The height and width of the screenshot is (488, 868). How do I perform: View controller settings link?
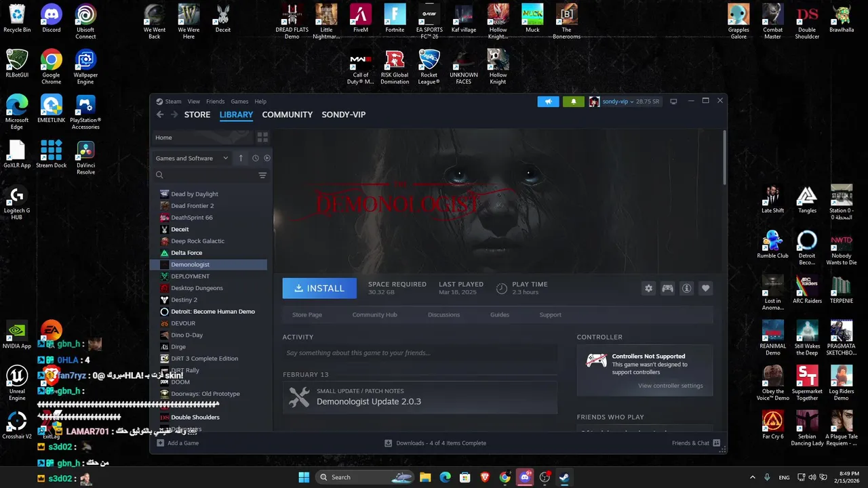tap(671, 386)
